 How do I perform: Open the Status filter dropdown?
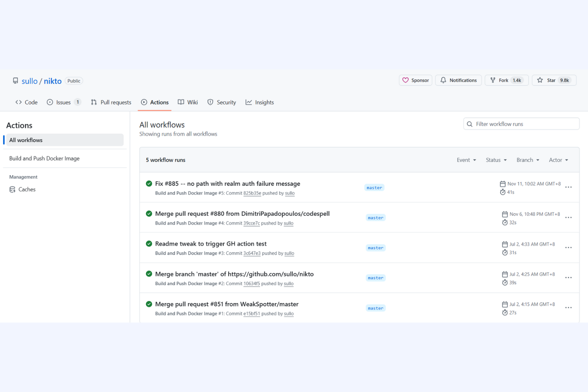(x=496, y=160)
